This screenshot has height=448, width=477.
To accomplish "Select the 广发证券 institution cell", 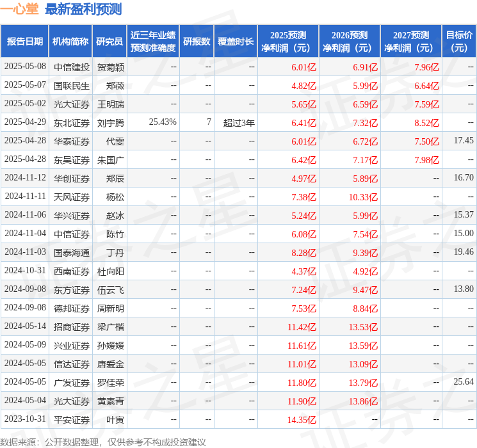I will point(72,383).
